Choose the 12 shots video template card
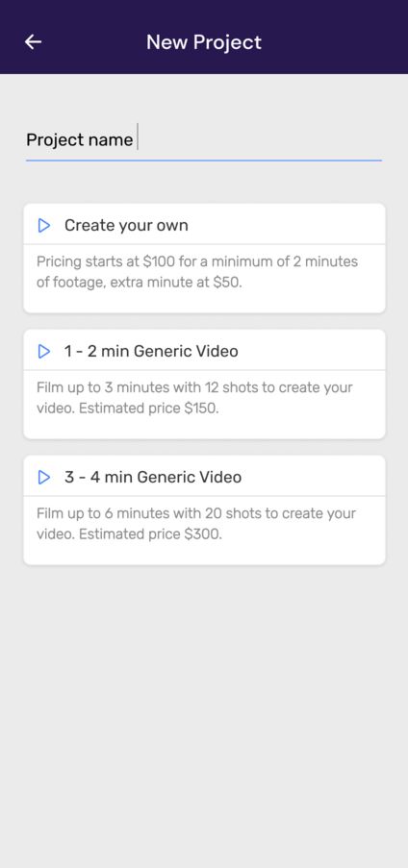The image size is (408, 868). 204,384
